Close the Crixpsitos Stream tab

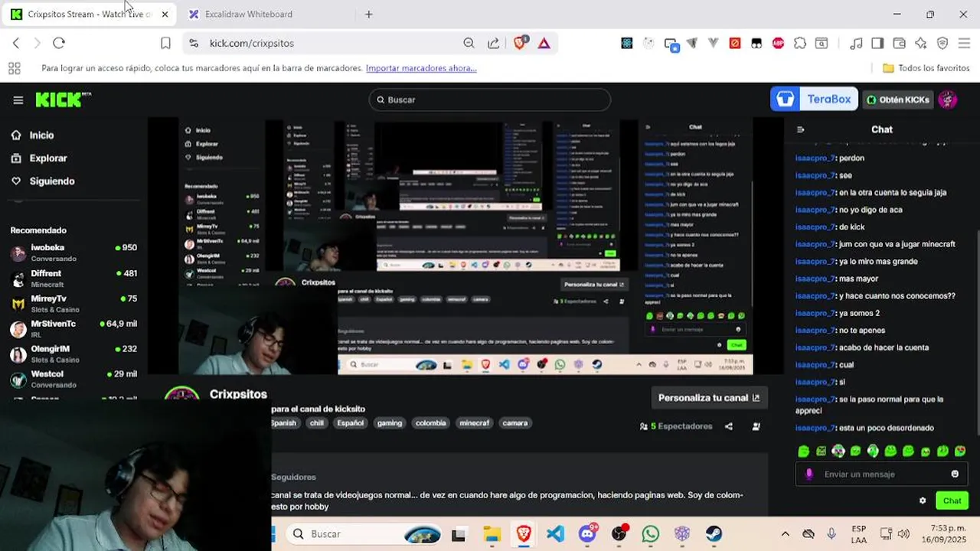[x=164, y=14]
